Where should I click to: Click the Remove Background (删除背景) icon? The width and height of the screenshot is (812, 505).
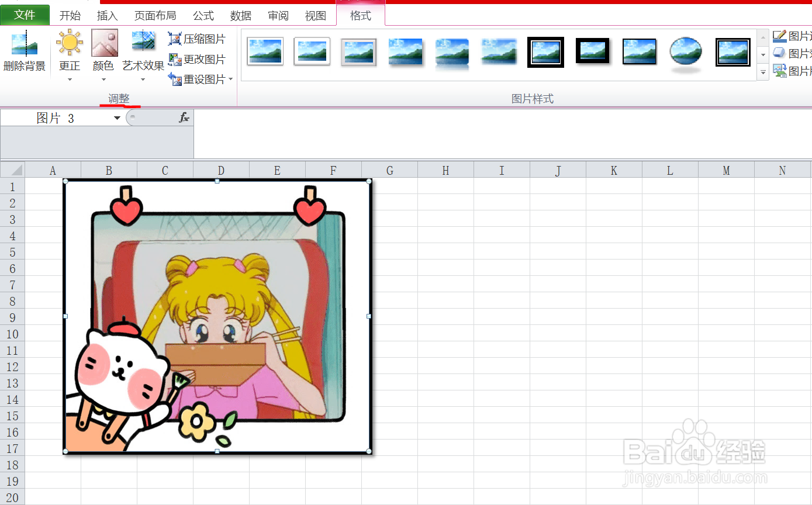25,44
